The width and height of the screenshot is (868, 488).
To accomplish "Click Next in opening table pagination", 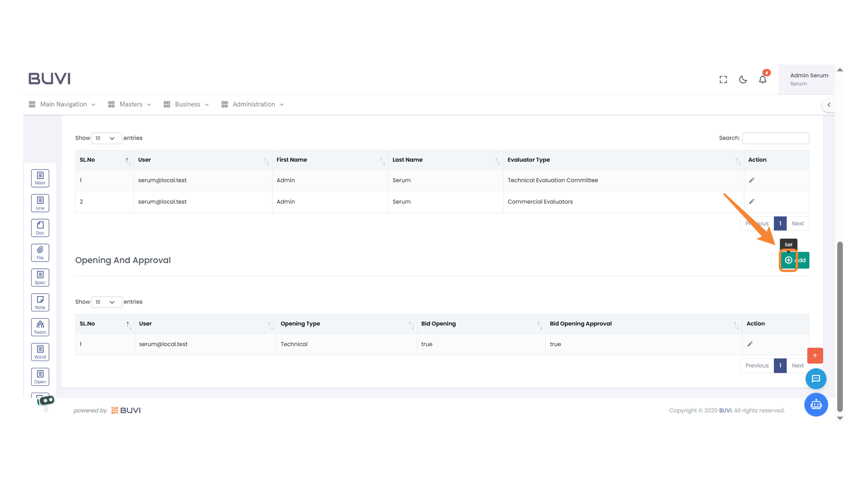I will (x=797, y=366).
